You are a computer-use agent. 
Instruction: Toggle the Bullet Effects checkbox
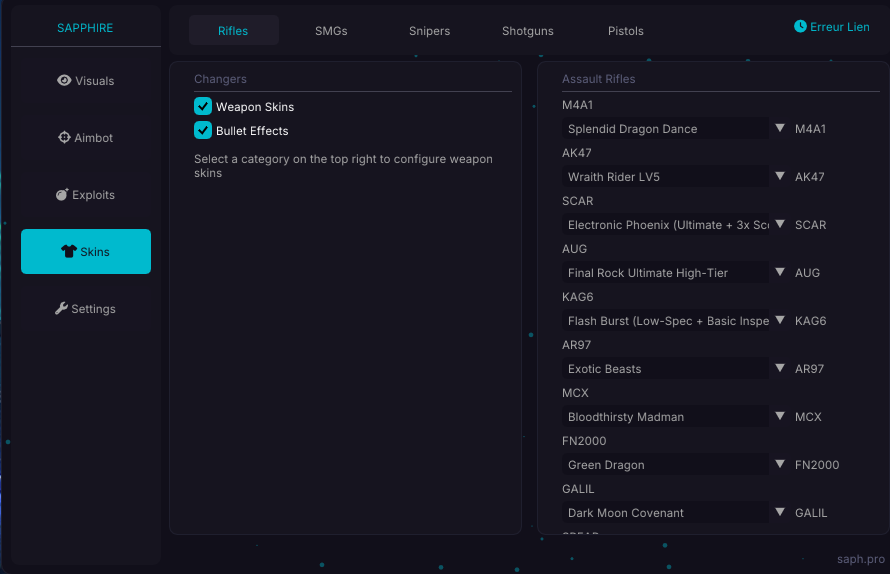pos(203,130)
